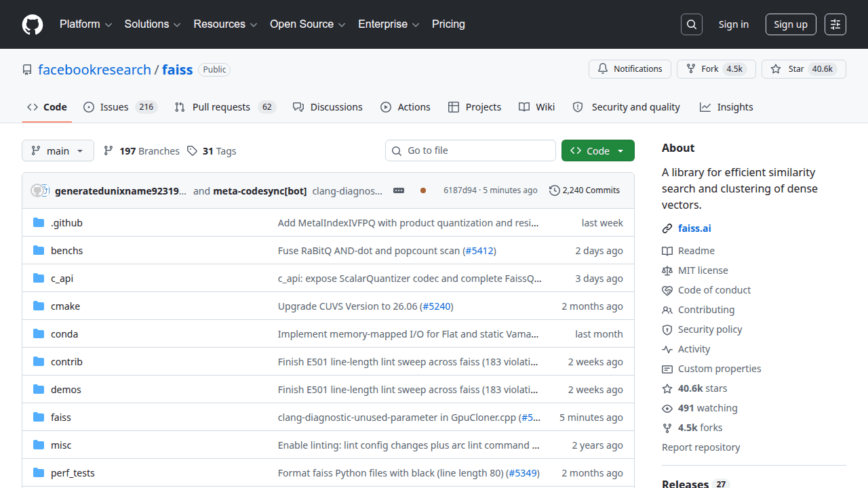Click the meta-codesync[bot] author name
Viewport: 868px width, 488px height.
(x=260, y=190)
